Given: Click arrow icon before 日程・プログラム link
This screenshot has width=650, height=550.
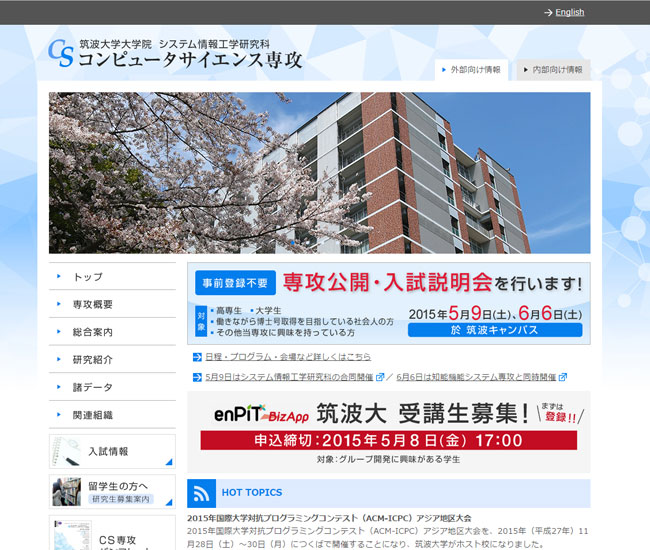Looking at the screenshot, I should click(x=197, y=357).
